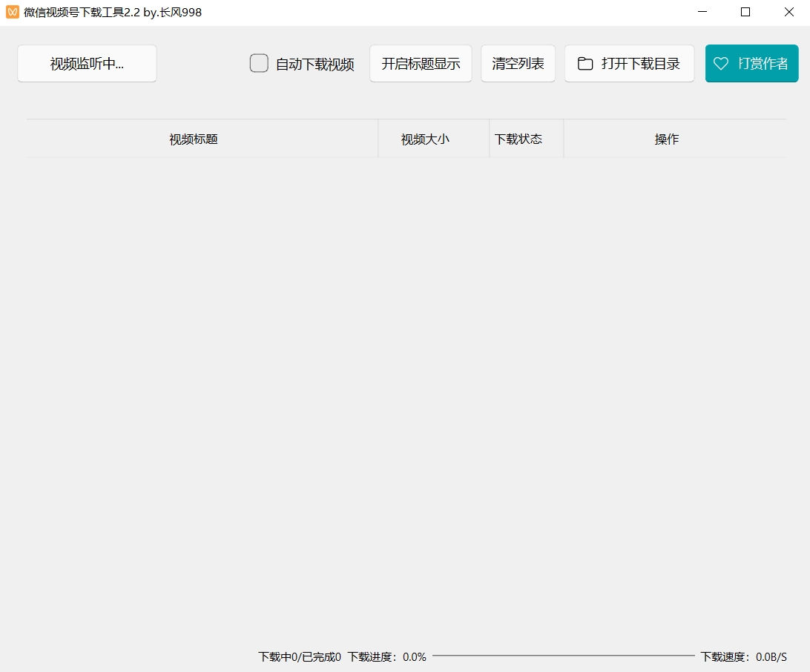810x672 pixels.
Task: Enable the 自动下载视频 checkbox
Action: tap(259, 64)
